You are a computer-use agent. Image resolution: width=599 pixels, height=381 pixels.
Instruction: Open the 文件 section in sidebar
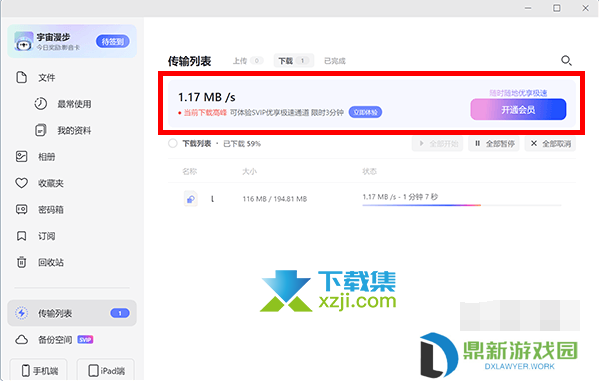point(46,78)
